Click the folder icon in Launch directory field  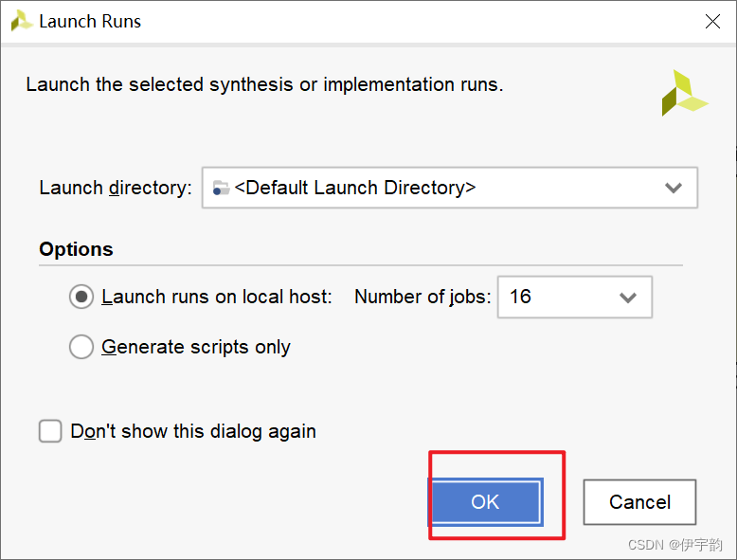point(221,188)
